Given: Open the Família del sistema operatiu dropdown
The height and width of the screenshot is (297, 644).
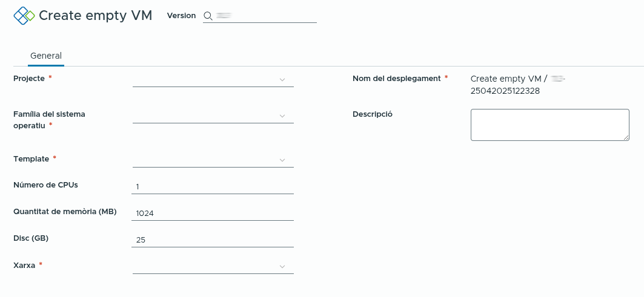Looking at the screenshot, I should [213, 116].
